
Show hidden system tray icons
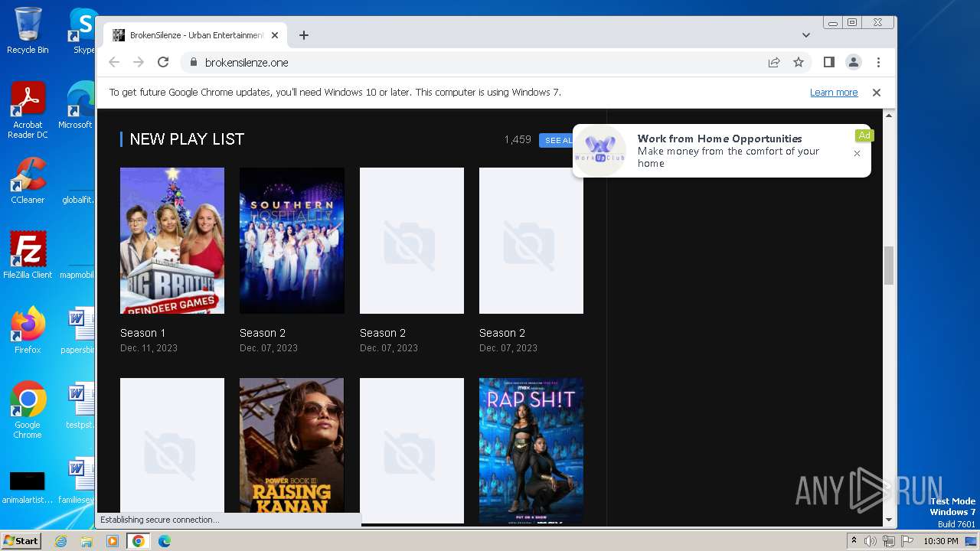tap(854, 541)
